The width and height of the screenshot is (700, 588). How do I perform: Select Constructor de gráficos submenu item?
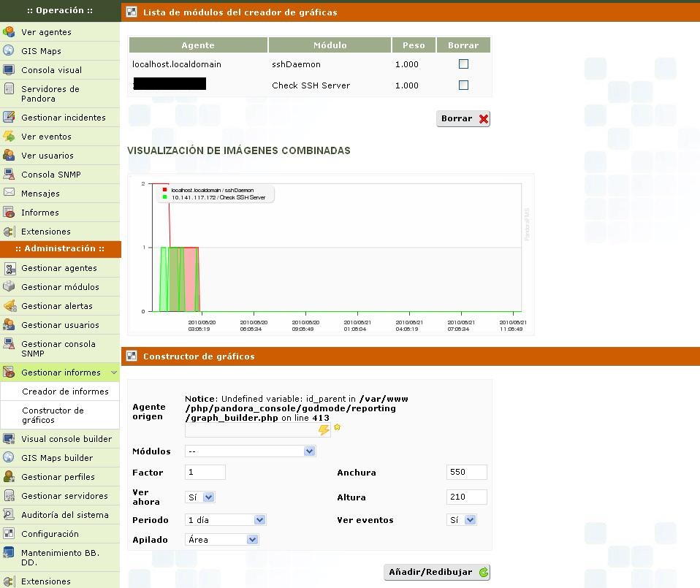click(53, 415)
